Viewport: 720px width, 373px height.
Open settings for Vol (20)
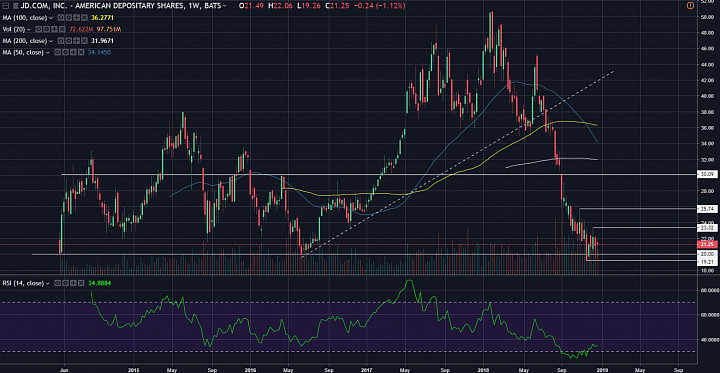click(x=46, y=29)
